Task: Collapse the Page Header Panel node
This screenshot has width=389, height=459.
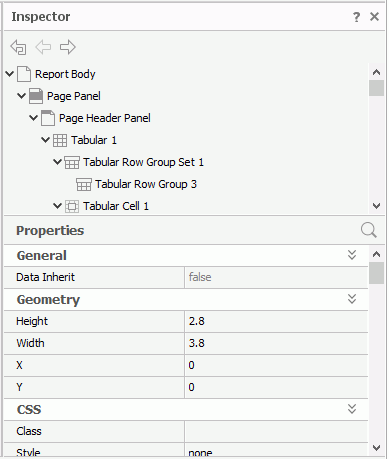Action: click(34, 118)
